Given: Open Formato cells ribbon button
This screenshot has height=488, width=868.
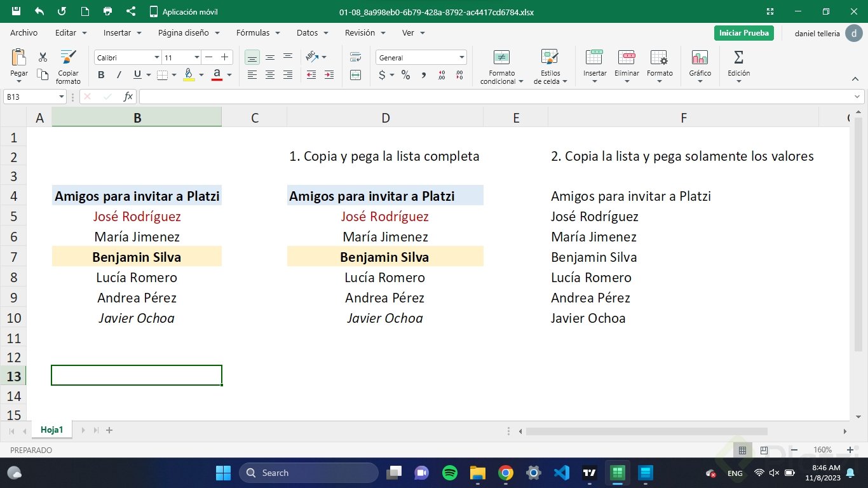Looking at the screenshot, I should tap(660, 67).
